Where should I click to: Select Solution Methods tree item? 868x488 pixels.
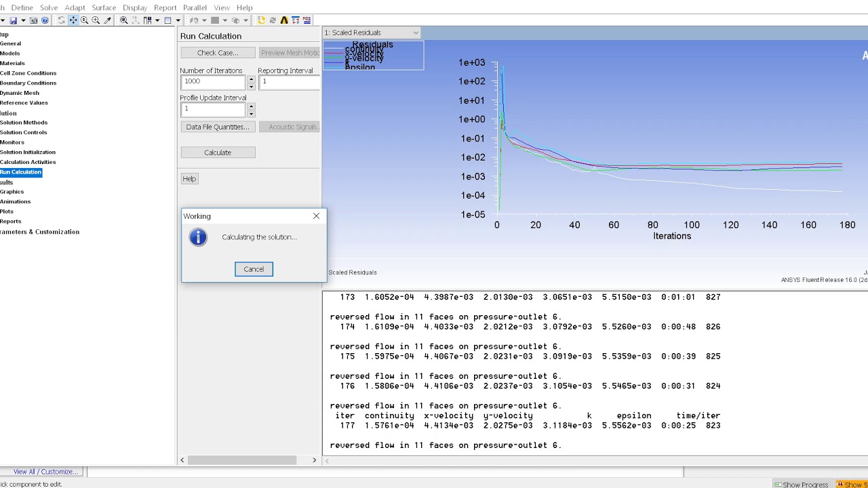pyautogui.click(x=24, y=123)
